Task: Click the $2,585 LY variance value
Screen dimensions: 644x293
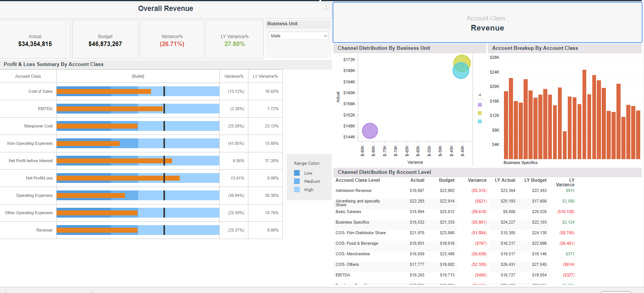Action: (568, 201)
